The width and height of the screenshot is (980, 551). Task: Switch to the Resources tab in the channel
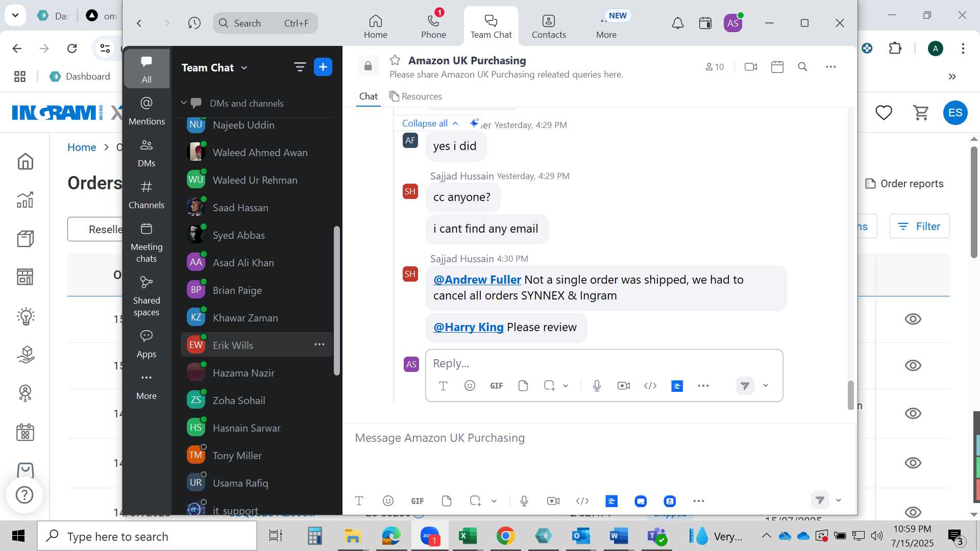pyautogui.click(x=415, y=96)
